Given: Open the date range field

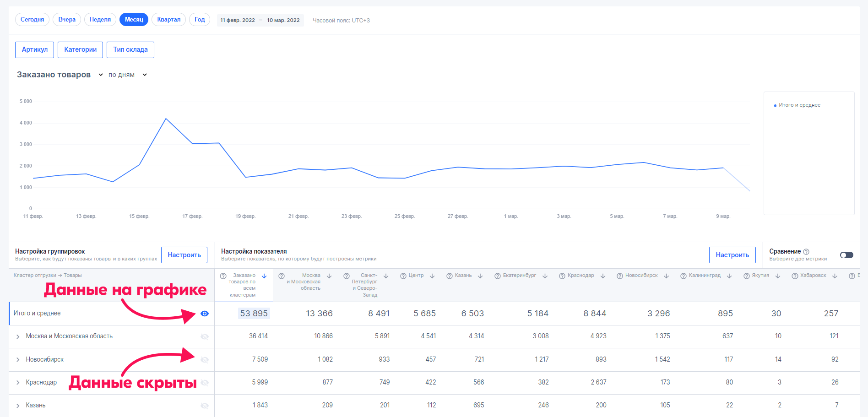Looking at the screenshot, I should click(260, 20).
